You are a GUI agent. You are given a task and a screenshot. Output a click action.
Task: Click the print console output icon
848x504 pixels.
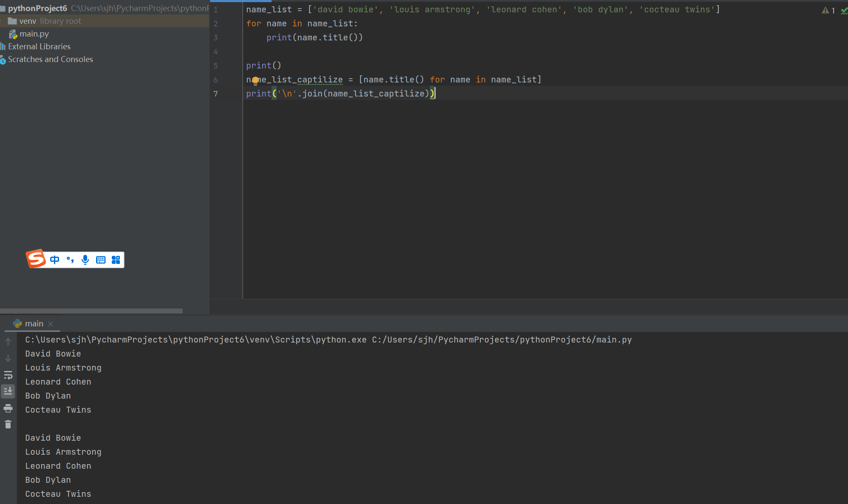pyautogui.click(x=8, y=408)
